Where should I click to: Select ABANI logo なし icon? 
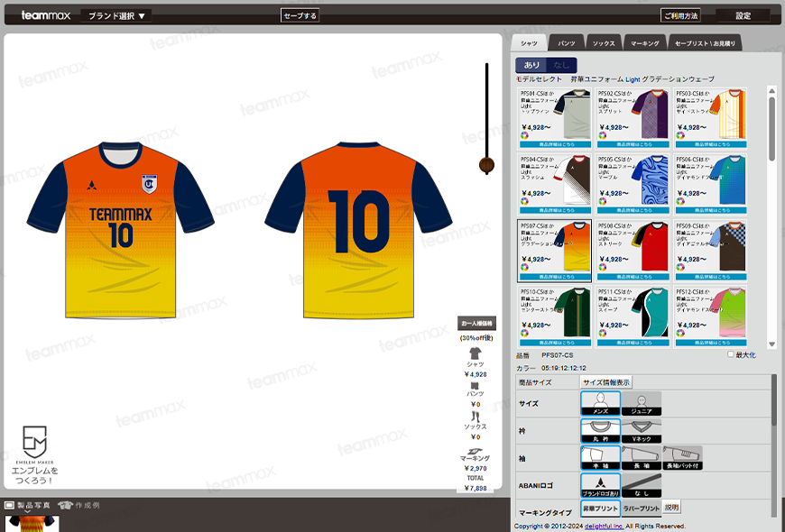click(642, 485)
